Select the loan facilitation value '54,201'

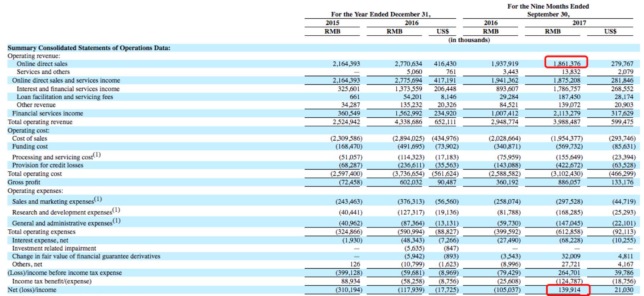pos(413,97)
